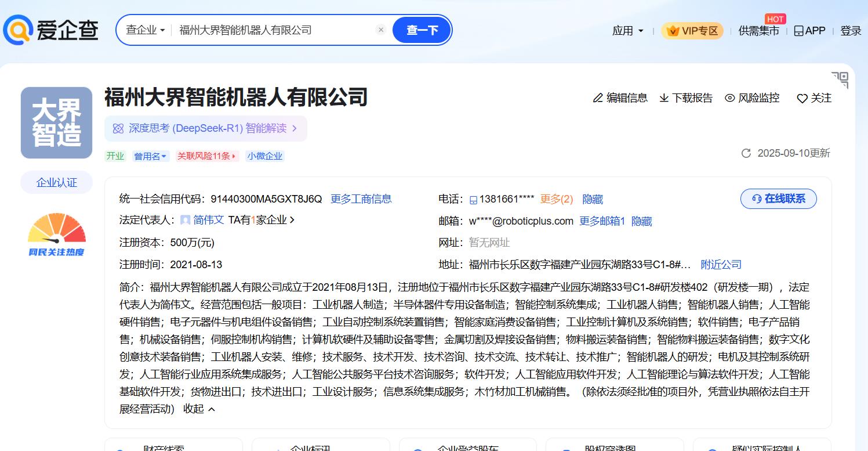Click the credit code 91440300MA5GXT8J6Q
868x451 pixels.
coord(266,199)
